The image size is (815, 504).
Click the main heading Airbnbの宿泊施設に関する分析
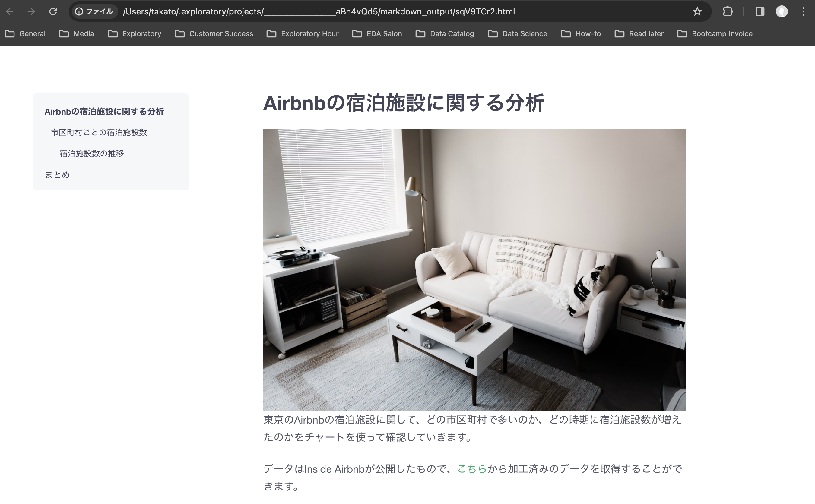[x=404, y=103]
